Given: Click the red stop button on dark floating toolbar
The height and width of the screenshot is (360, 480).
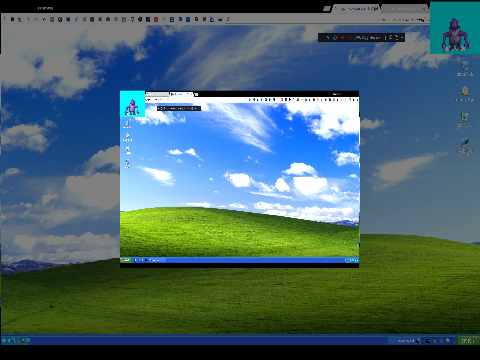Looking at the screenshot, I should point(342,38).
